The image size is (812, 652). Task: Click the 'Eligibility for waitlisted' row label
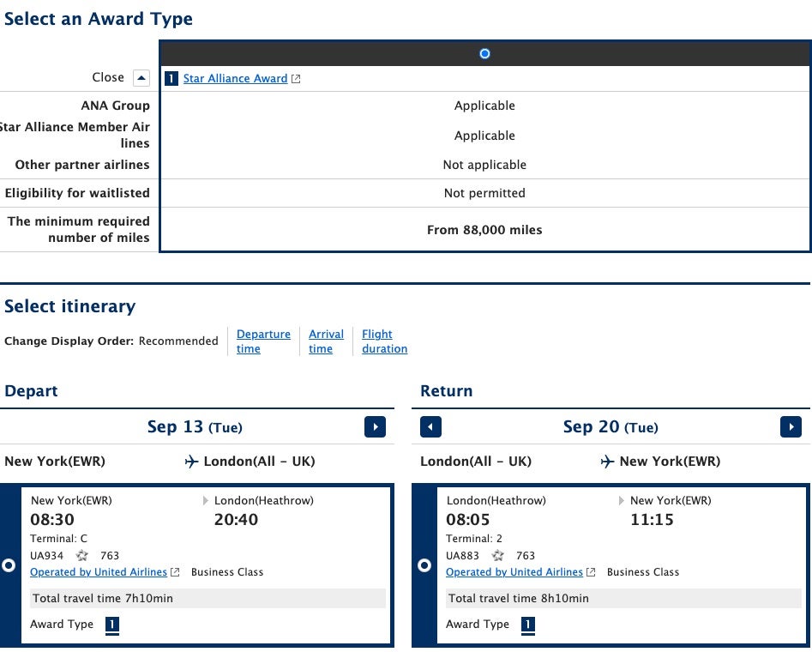click(x=77, y=193)
